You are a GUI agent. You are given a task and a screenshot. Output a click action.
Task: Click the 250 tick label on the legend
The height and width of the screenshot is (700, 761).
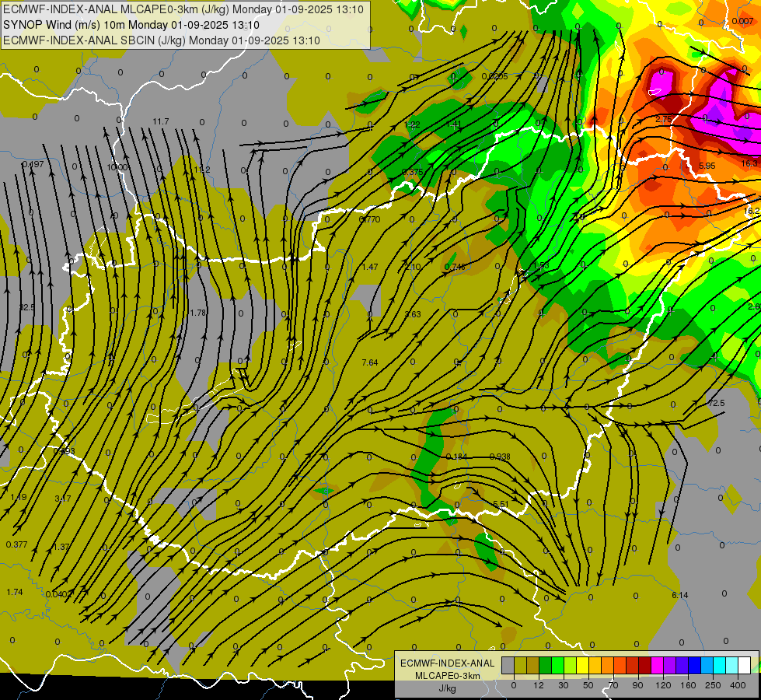click(713, 685)
